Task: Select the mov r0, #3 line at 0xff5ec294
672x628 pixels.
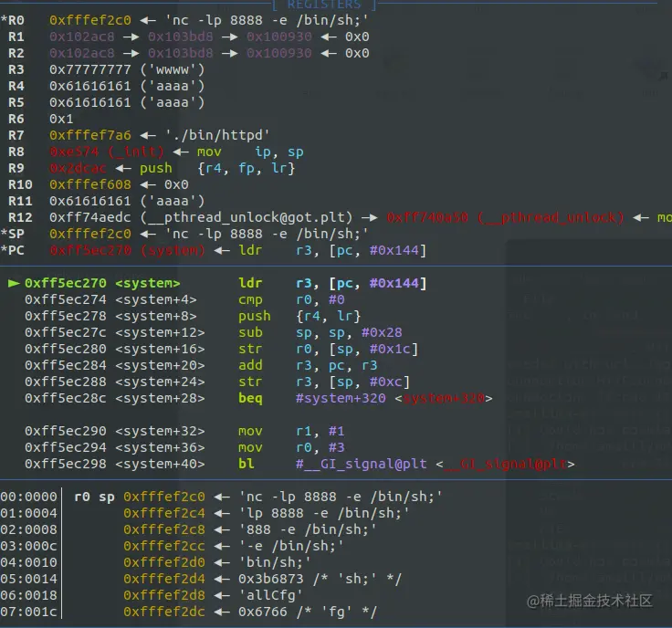Action: pyautogui.click(x=184, y=447)
